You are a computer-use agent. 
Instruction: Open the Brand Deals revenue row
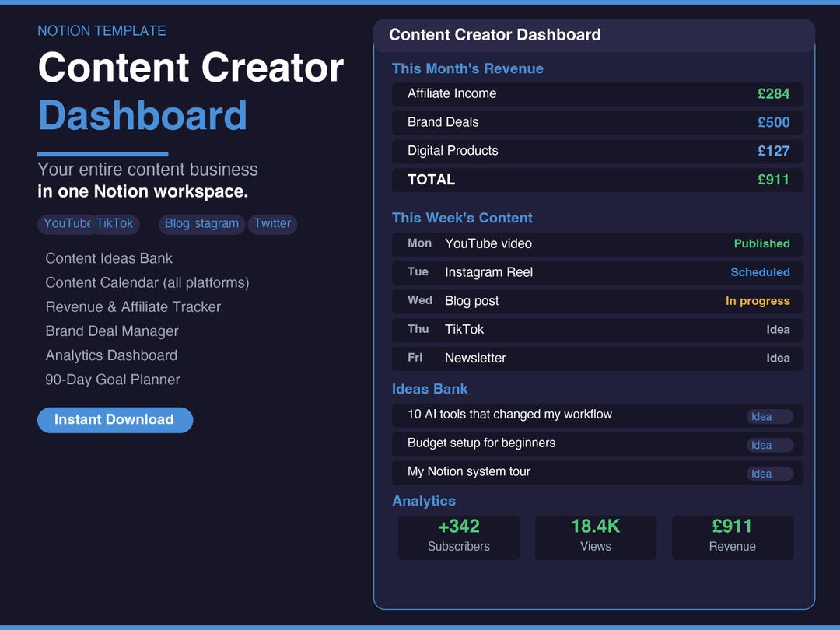pos(597,122)
